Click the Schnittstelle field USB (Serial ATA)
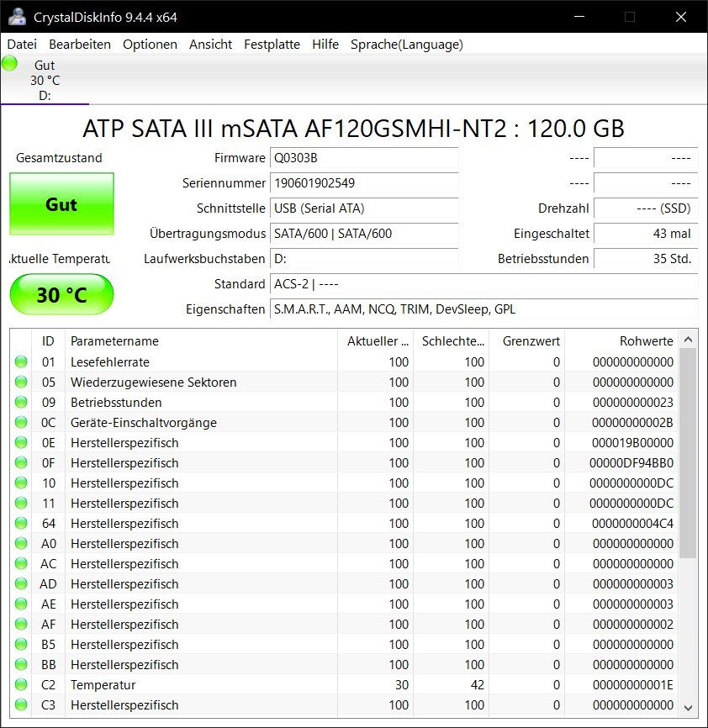Screen dimensions: 708x728 [x=364, y=208]
